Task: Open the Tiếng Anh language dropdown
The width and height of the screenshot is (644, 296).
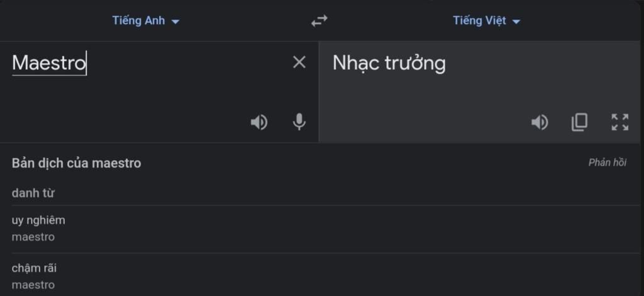Action: (x=146, y=21)
